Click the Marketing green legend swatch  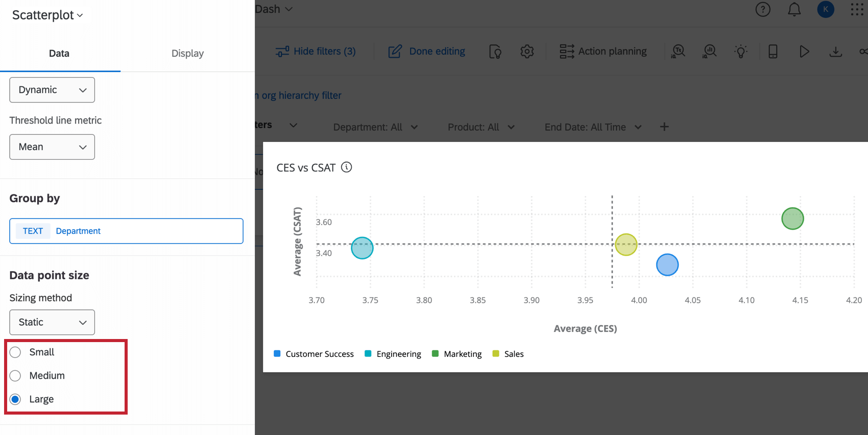click(x=435, y=353)
